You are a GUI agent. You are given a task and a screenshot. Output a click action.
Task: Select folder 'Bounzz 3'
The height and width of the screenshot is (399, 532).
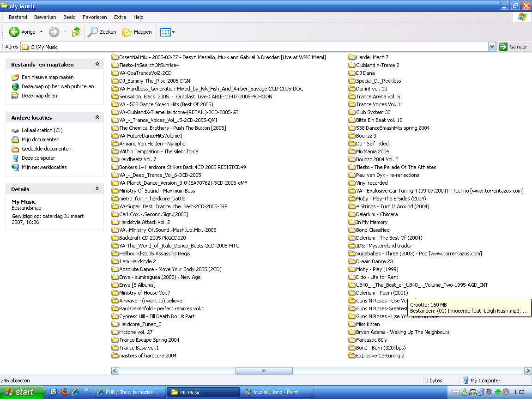363,136
